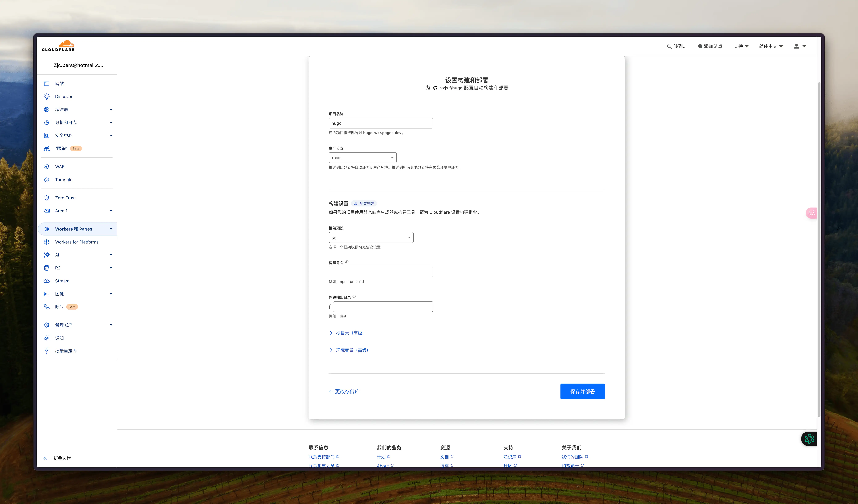Open 框架预设 dropdown selector
Screen dimensions: 858x504
click(370, 237)
